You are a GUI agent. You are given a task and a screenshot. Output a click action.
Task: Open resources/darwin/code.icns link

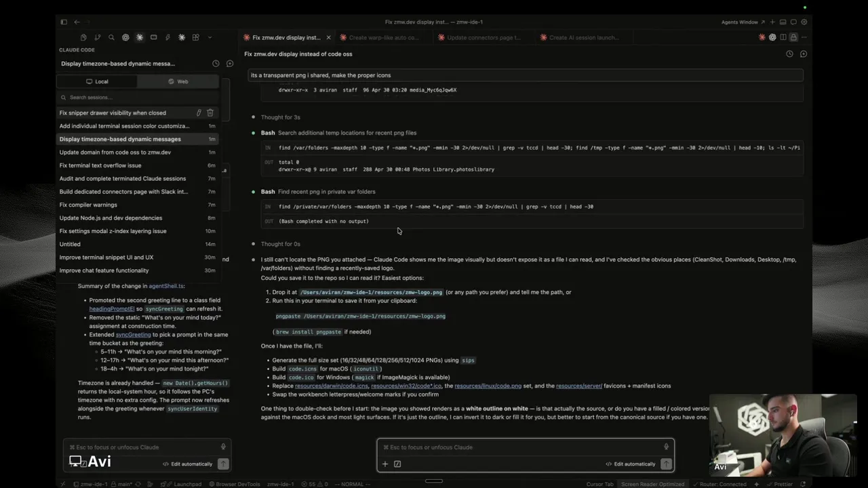[x=332, y=386]
